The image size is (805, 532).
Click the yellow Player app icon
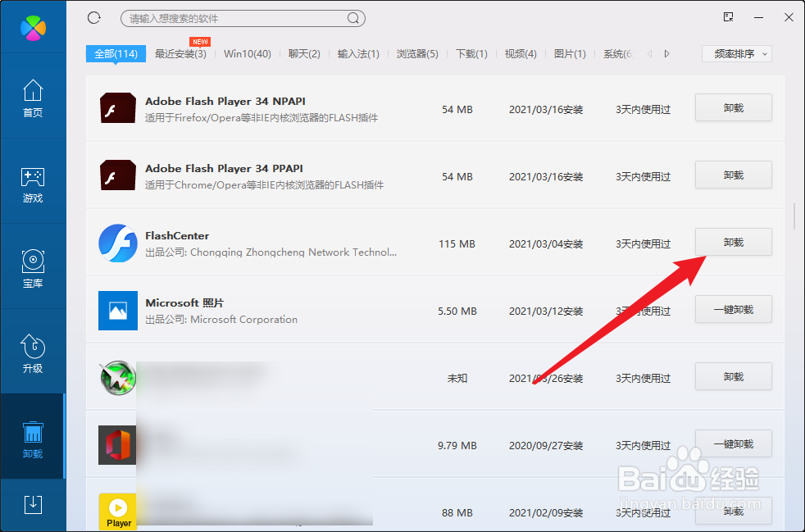click(x=118, y=512)
